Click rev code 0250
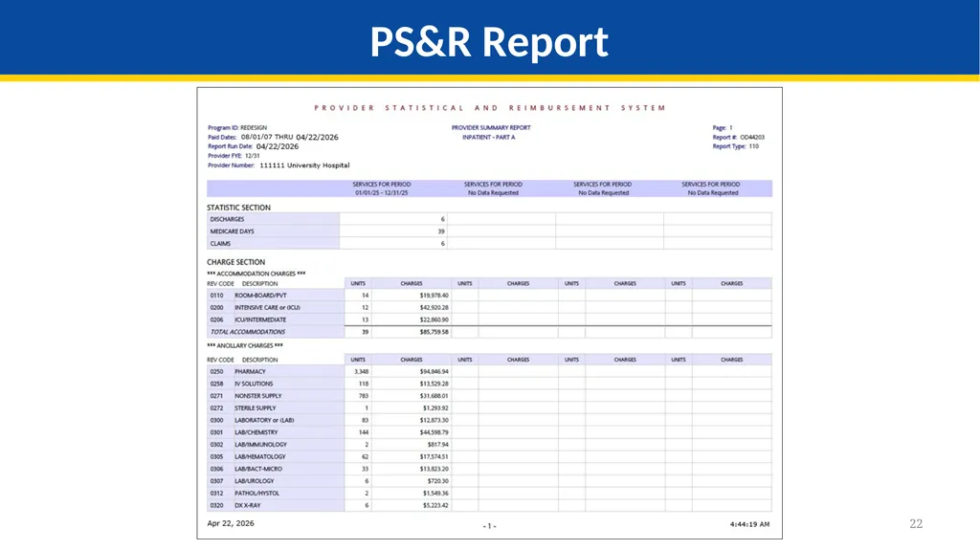 coord(217,372)
